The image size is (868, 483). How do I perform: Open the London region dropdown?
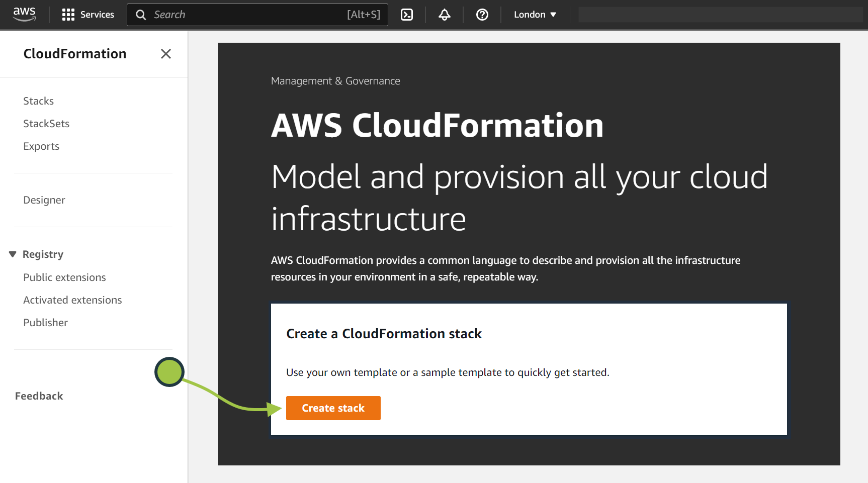535,15
